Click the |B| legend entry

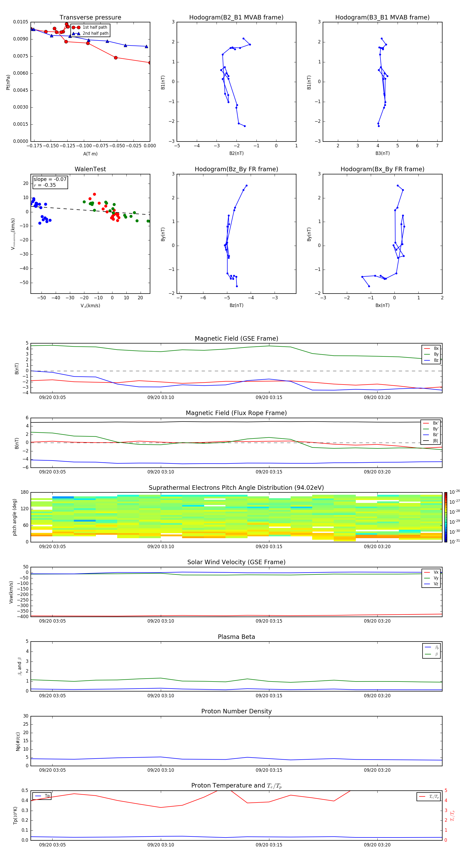pyautogui.click(x=431, y=441)
